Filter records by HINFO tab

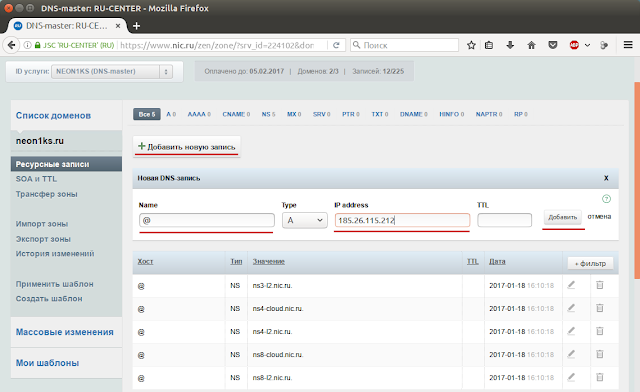451,114
